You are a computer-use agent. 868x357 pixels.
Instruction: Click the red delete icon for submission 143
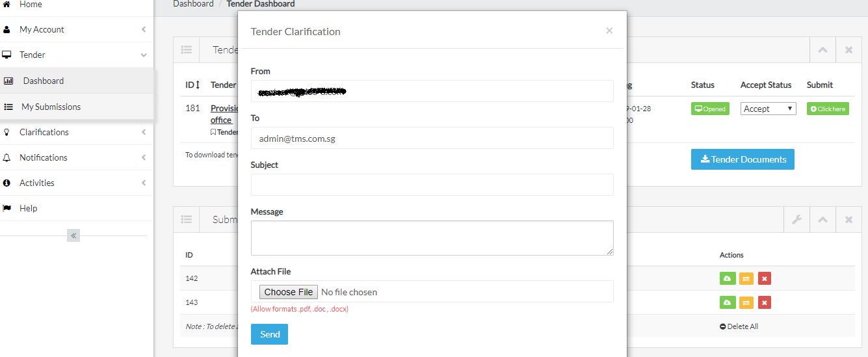(765, 302)
